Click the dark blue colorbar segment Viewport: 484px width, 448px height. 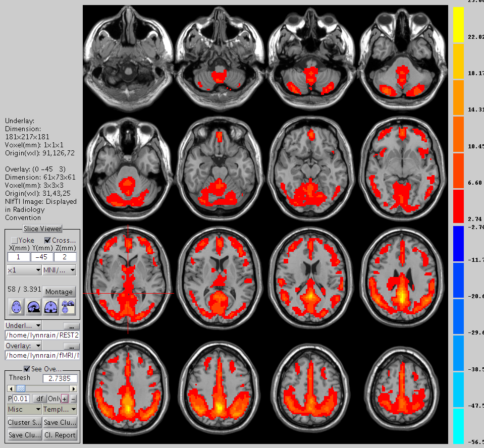coord(458,244)
